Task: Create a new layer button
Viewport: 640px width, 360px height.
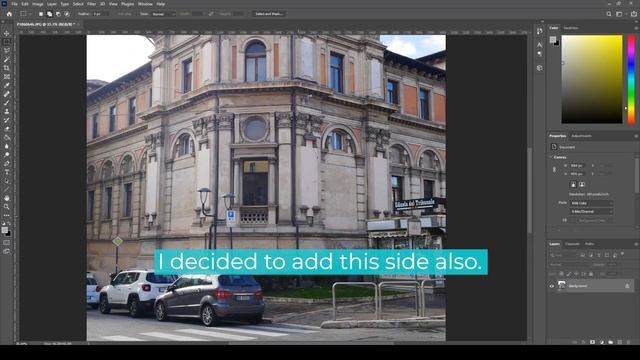Action: pos(620,342)
